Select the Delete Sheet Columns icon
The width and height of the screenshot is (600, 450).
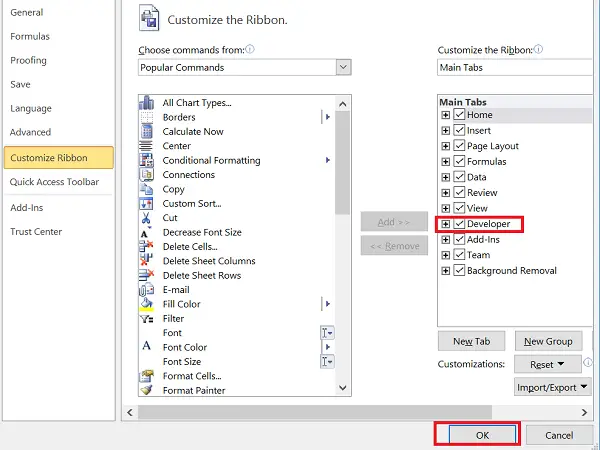click(x=146, y=261)
